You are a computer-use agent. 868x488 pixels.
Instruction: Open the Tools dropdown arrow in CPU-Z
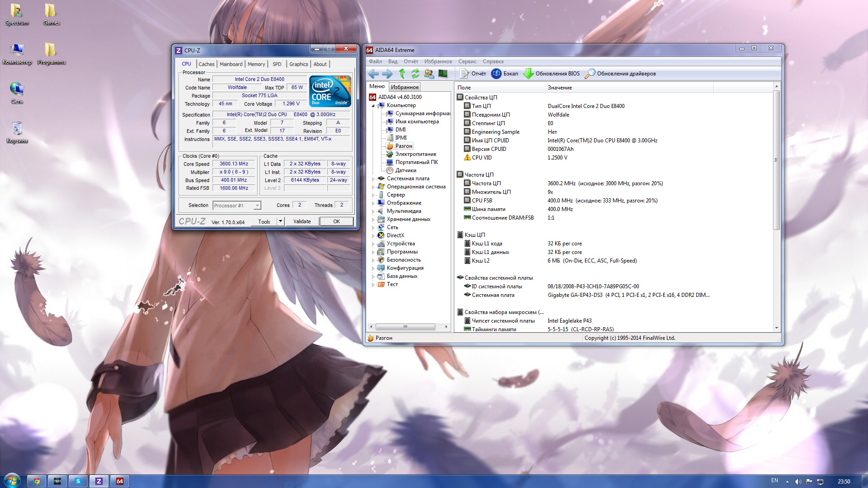click(x=280, y=221)
